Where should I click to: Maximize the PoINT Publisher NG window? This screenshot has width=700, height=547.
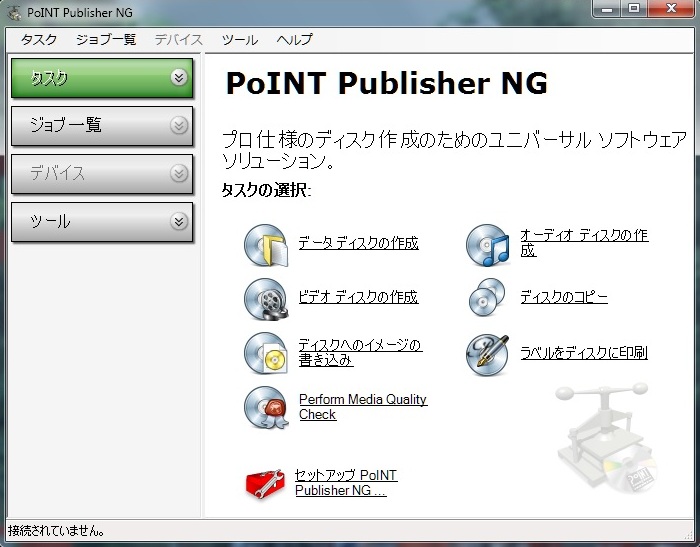pos(634,8)
